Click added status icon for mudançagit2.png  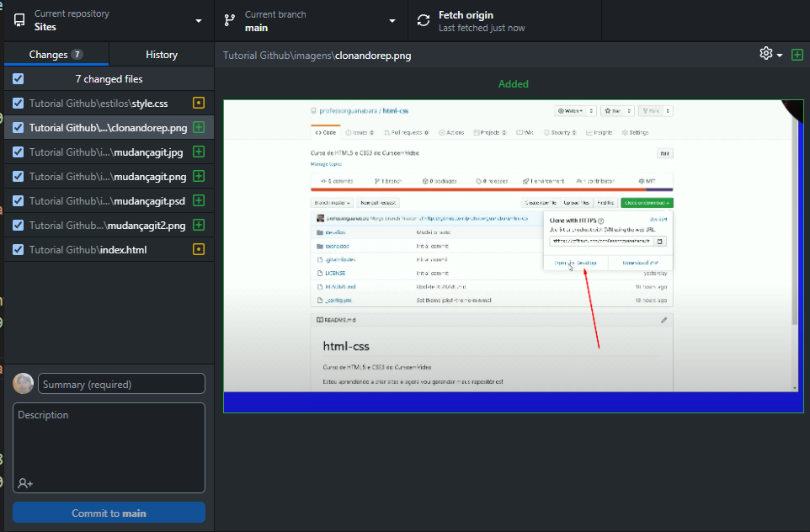(199, 226)
